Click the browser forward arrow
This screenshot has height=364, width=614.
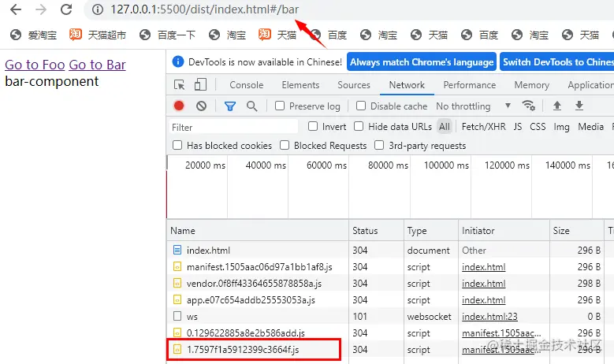pyautogui.click(x=41, y=9)
